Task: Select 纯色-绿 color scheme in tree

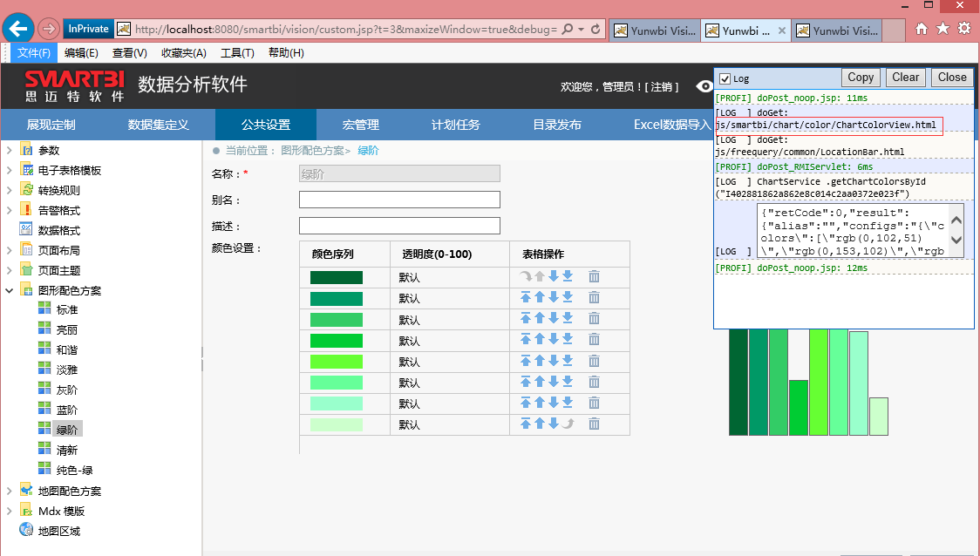Action: click(74, 471)
